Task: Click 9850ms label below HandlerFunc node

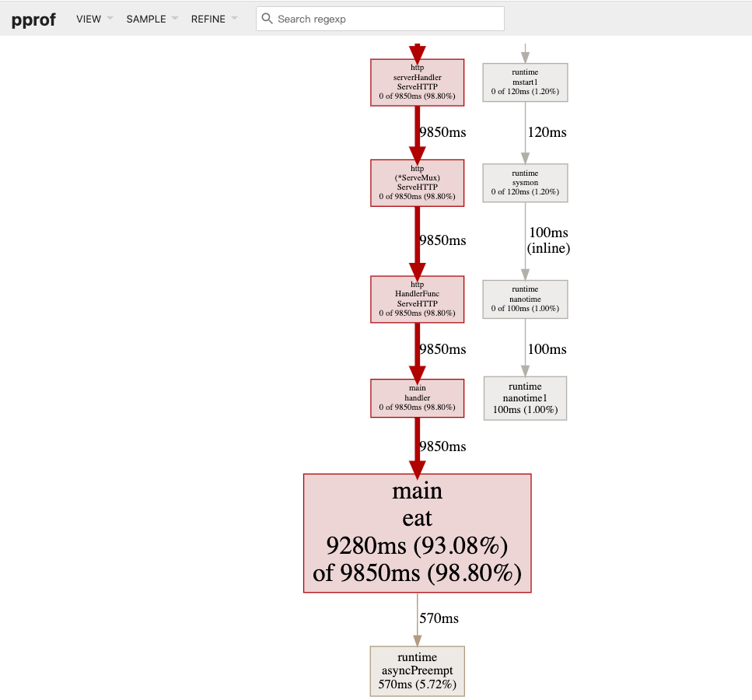Action: point(442,349)
